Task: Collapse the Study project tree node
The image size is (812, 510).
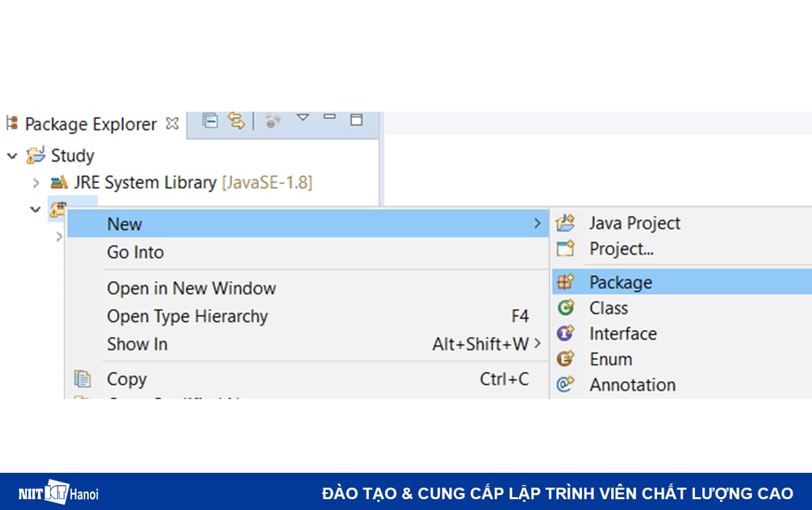Action: click(x=12, y=156)
